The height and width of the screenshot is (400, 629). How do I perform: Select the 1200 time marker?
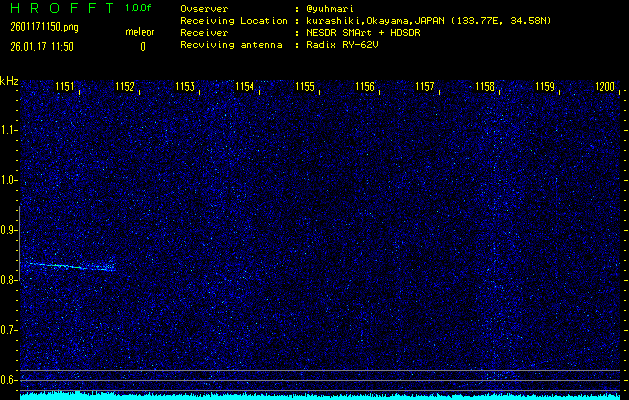[605, 87]
